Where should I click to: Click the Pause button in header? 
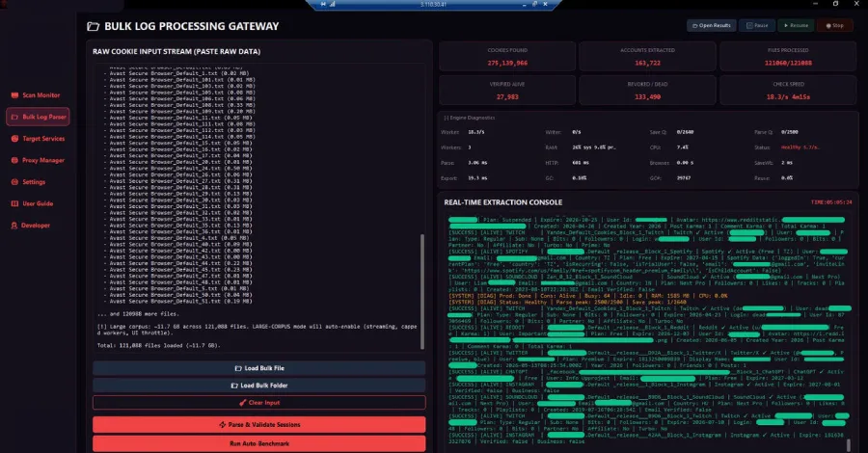757,25
